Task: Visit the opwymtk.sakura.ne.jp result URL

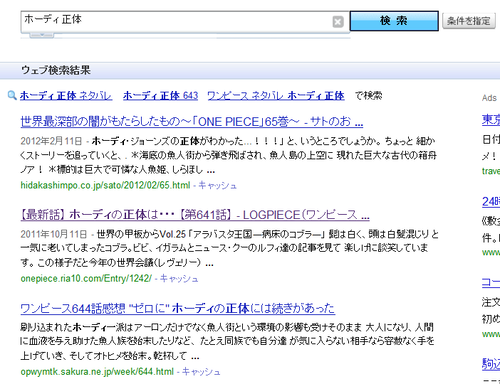Action: [97, 371]
